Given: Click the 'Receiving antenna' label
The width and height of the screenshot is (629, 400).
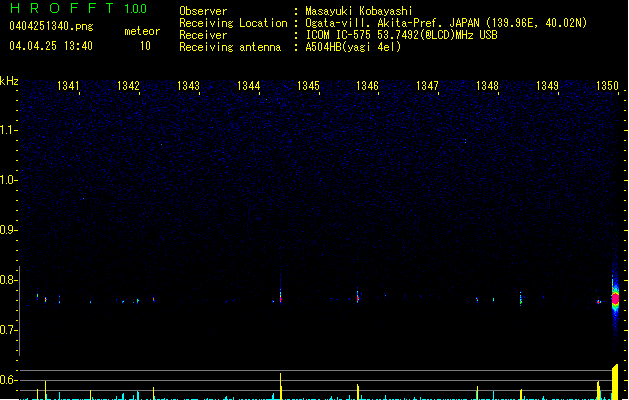Looking at the screenshot, I should pos(230,47).
